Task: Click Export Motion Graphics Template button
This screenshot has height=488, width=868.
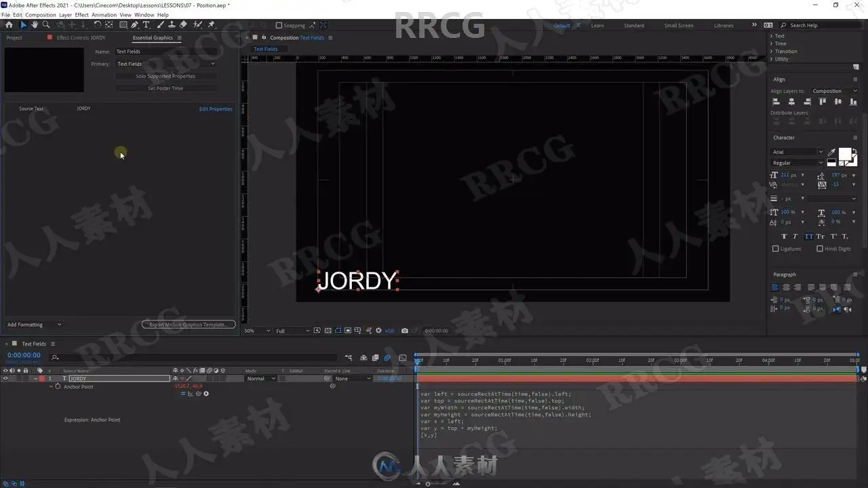Action: coord(189,325)
